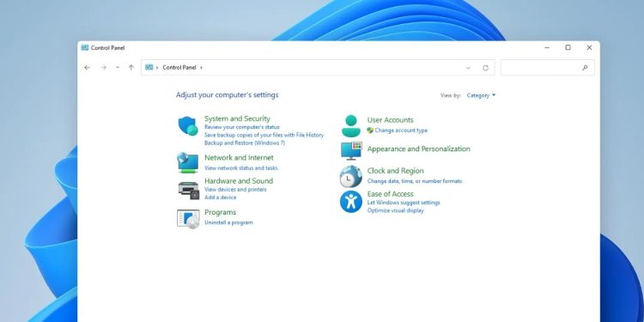The image size is (644, 322).
Task: Click Optimize visual display link
Action: (396, 210)
